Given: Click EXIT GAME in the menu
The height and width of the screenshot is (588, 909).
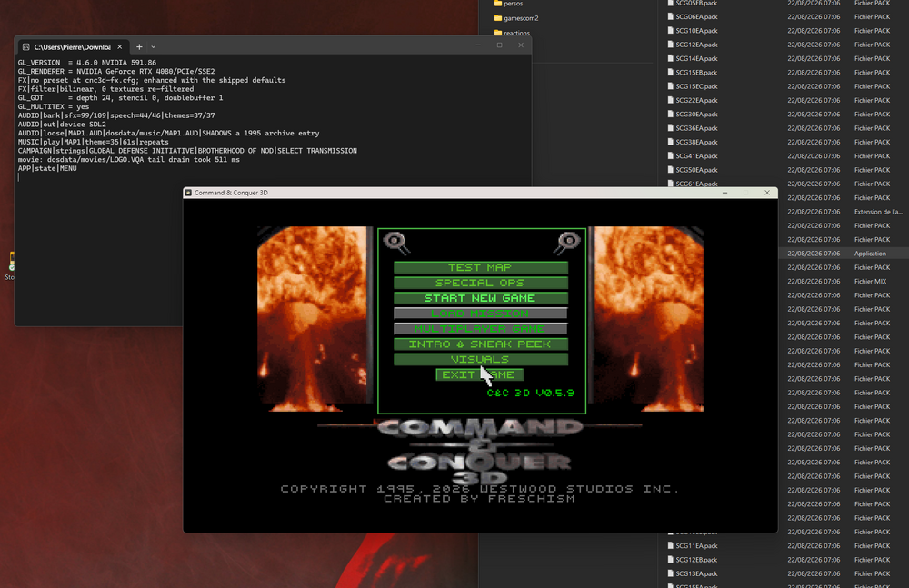Looking at the screenshot, I should [479, 374].
